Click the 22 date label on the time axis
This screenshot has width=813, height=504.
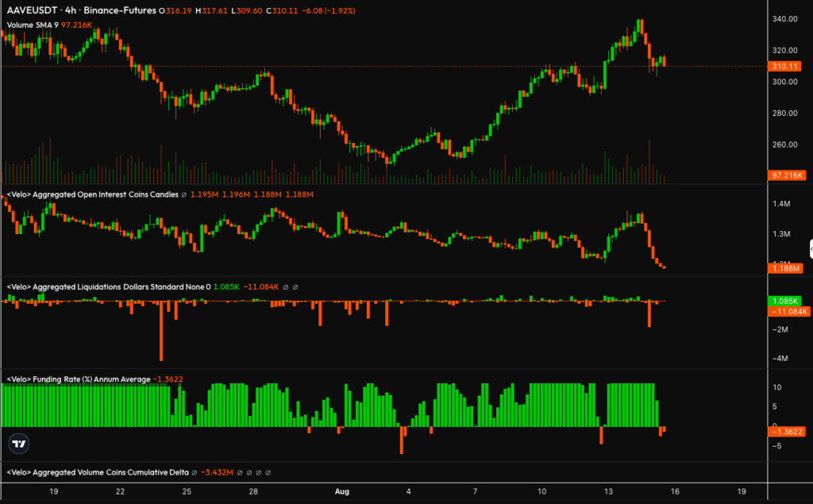[x=121, y=491]
